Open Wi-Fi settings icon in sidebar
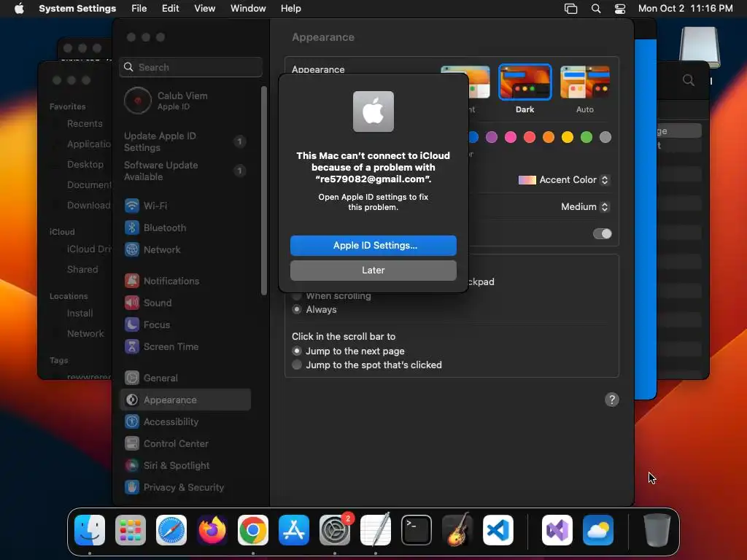Viewport: 747px width, 560px height. (x=132, y=206)
